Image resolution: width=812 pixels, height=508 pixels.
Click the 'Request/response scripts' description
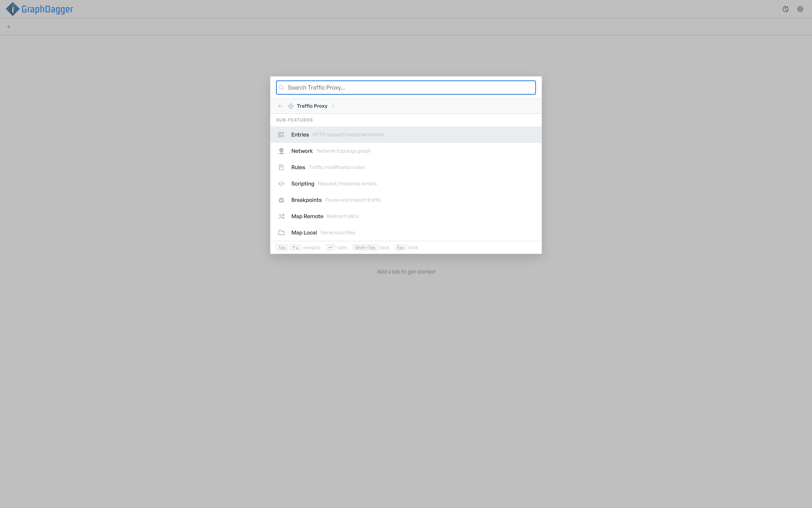(347, 184)
